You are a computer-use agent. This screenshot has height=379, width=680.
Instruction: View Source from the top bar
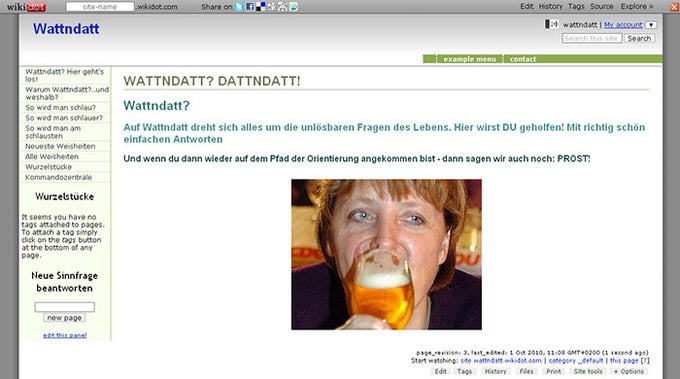(602, 7)
